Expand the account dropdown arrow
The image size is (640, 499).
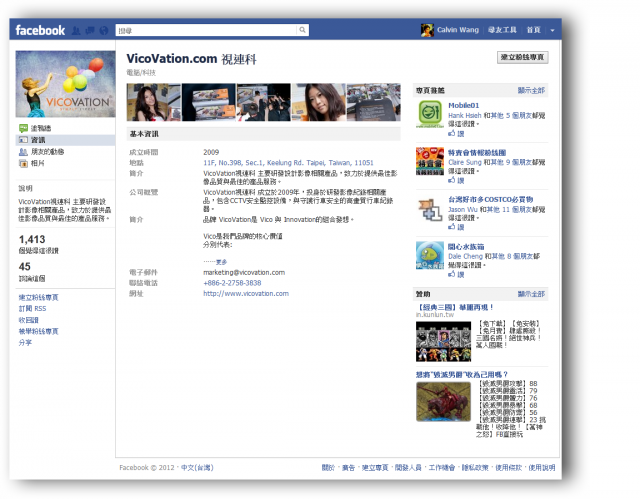tap(552, 30)
